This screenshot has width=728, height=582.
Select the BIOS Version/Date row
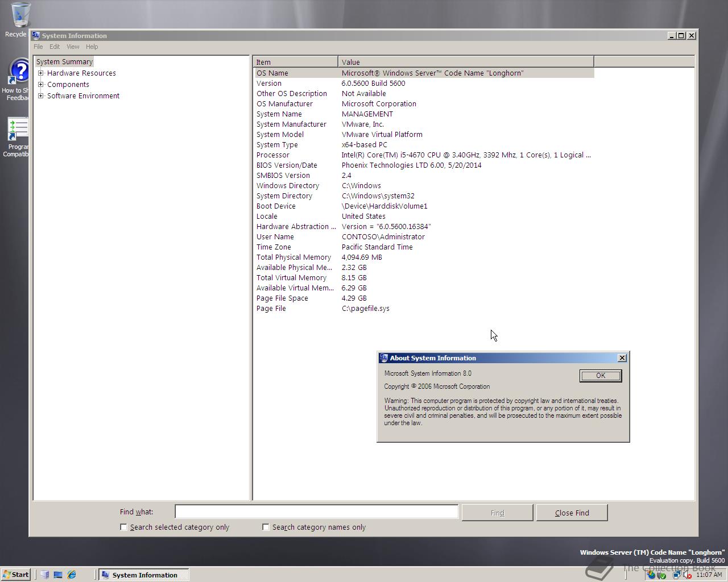424,165
